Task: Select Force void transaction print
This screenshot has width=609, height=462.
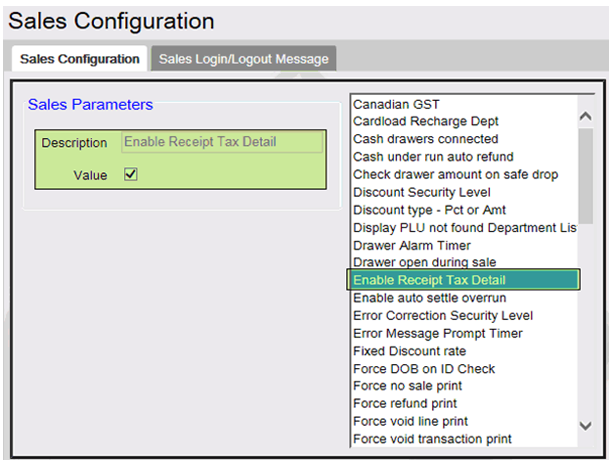Action: point(432,439)
